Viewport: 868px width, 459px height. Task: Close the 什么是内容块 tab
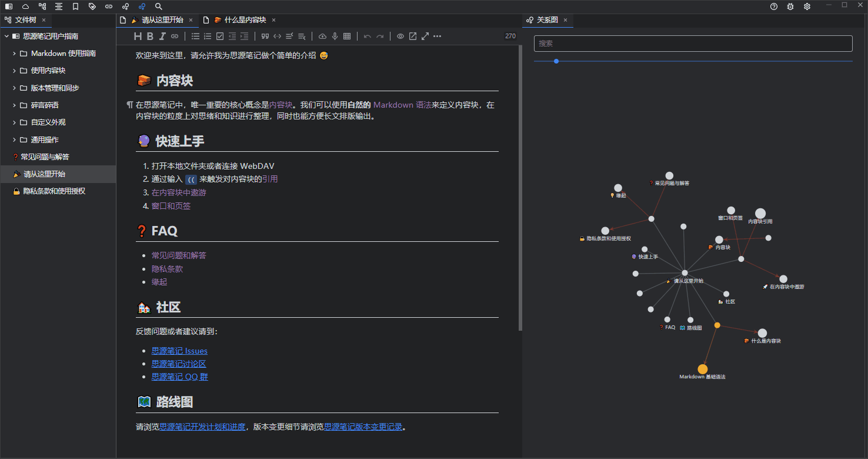(273, 20)
